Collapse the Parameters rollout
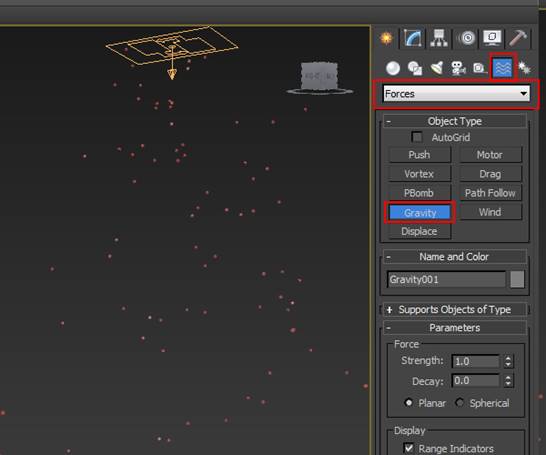Screen dimensions: 546x455 coord(455,328)
